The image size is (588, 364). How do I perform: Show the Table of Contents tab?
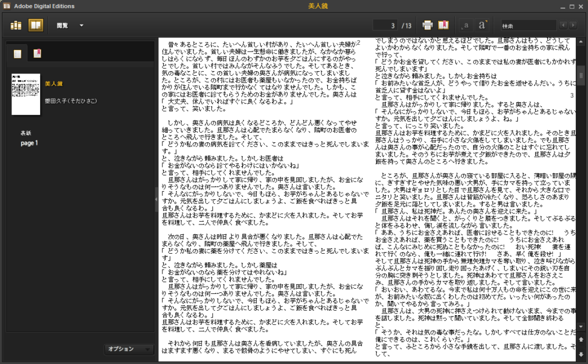tap(18, 54)
